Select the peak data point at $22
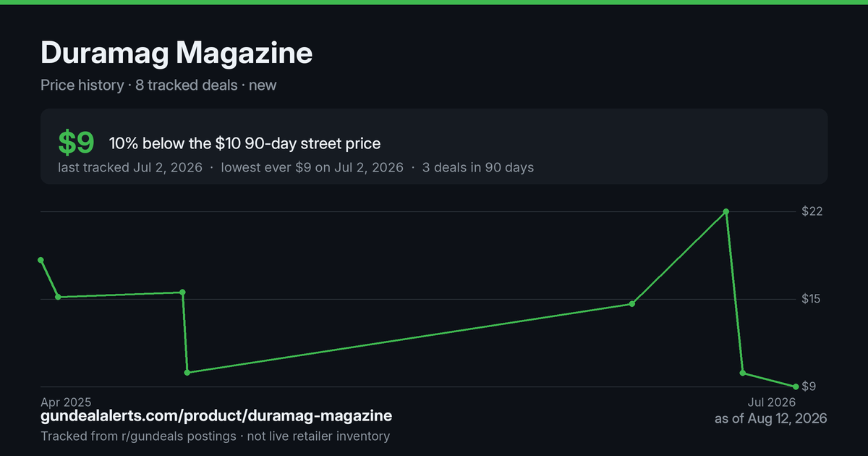Image resolution: width=868 pixels, height=456 pixels. (726, 211)
